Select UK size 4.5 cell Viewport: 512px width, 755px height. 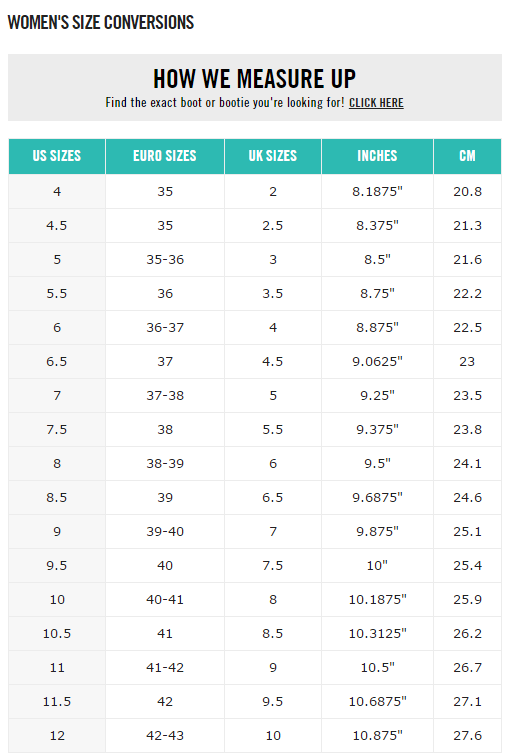273,362
